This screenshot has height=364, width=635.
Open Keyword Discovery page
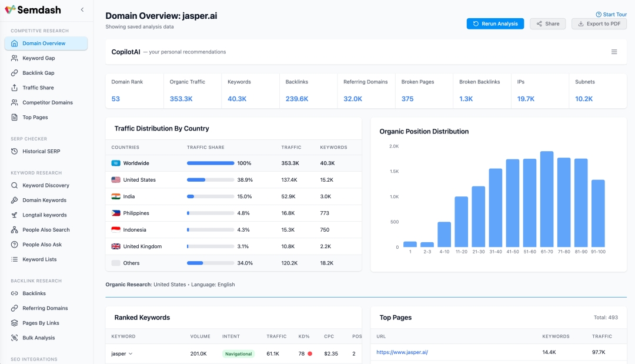[46, 185]
